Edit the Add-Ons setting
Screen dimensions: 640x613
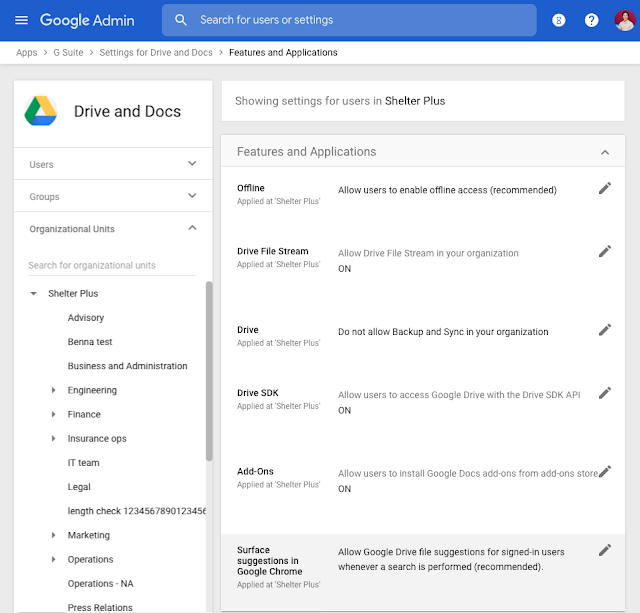pyautogui.click(x=604, y=471)
